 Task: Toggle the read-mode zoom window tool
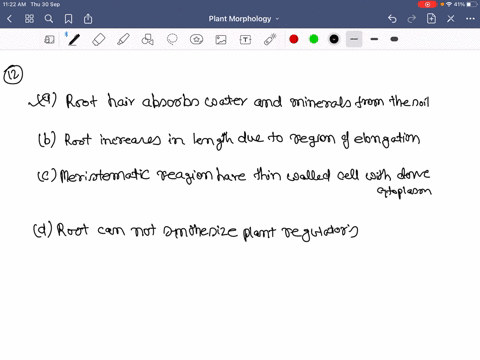pos(49,40)
